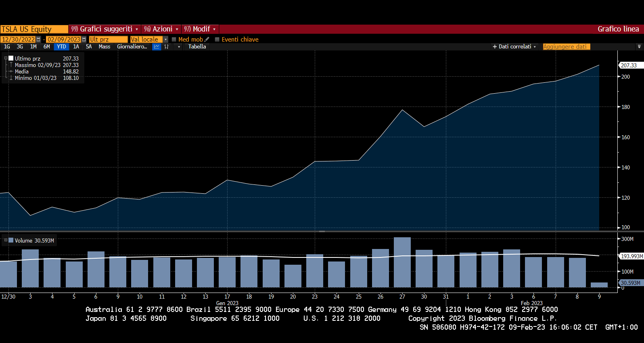Click the 30.593M volume axis tag
Screen dimensions: 644x343
630,283
